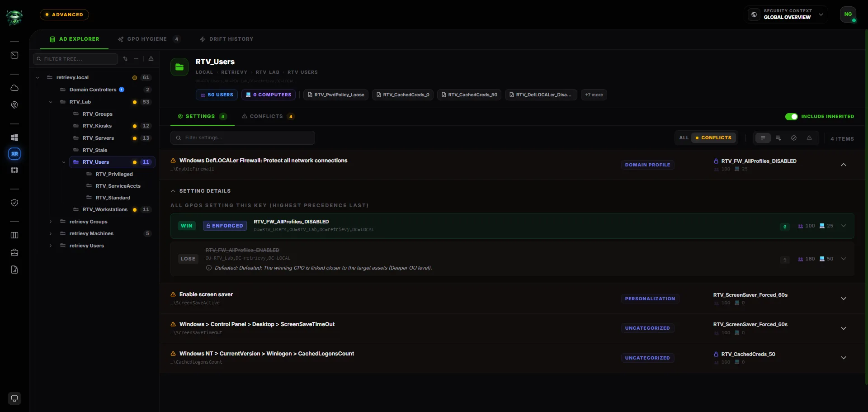Click the Filter tree search field
The image size is (868, 412).
click(x=75, y=59)
